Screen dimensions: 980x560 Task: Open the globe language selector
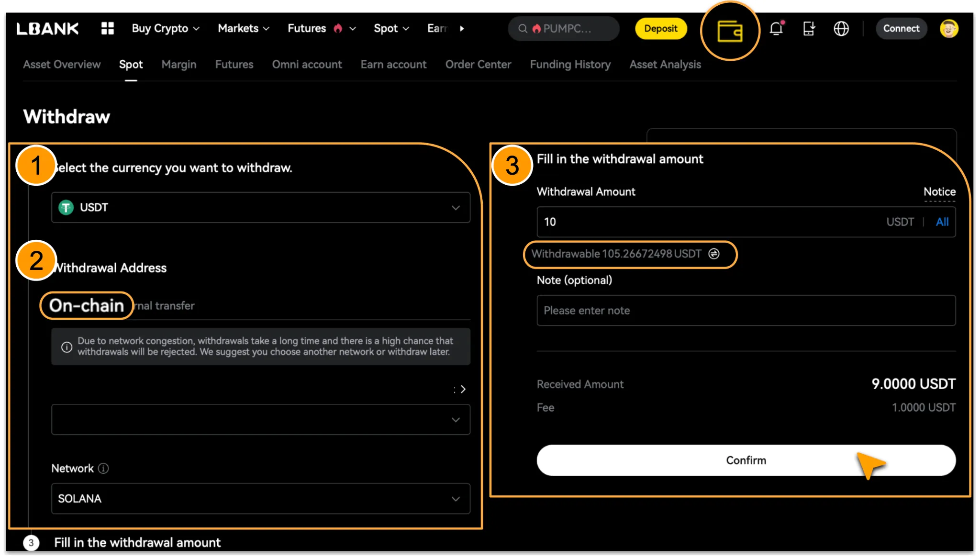pos(841,29)
